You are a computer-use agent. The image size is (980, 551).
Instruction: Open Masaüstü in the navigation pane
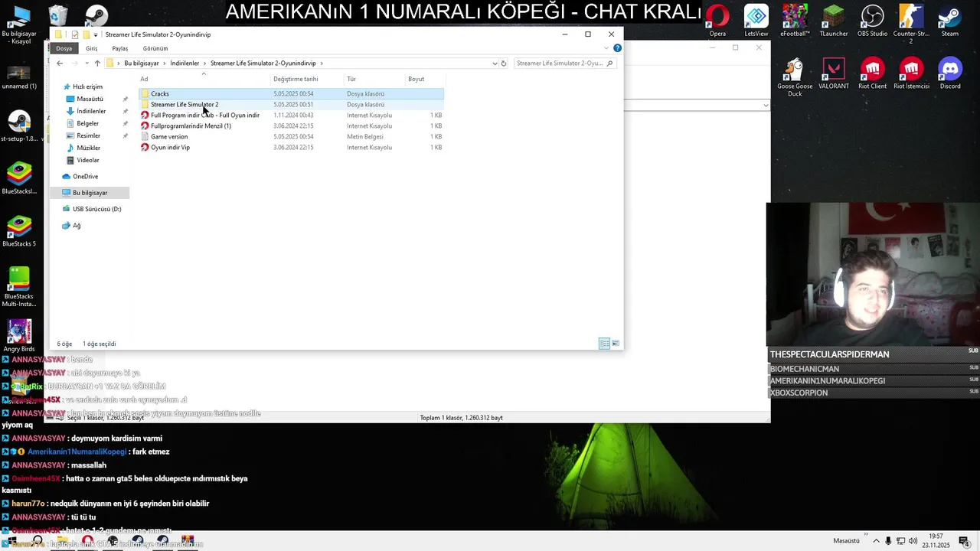tap(90, 99)
